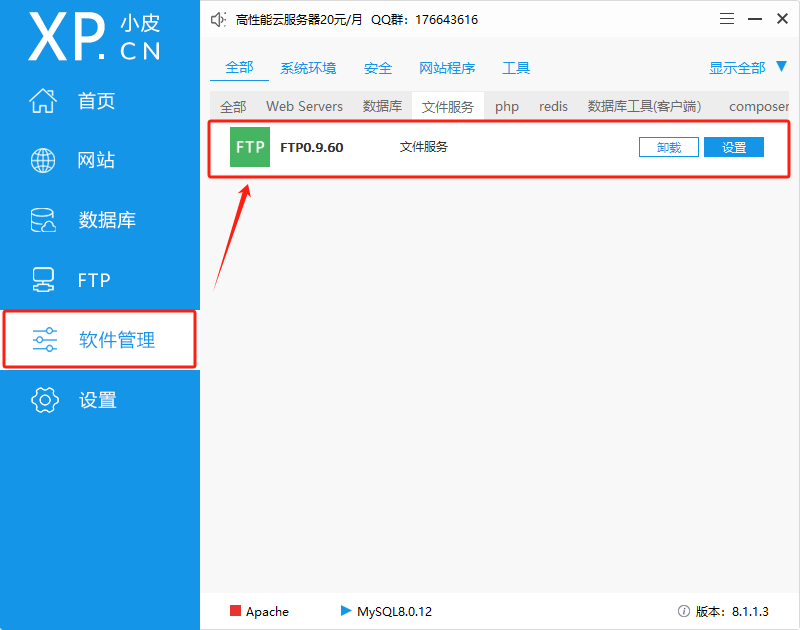The width and height of the screenshot is (800, 630).
Task: Click the 卸载 uninstall button
Action: [669, 147]
